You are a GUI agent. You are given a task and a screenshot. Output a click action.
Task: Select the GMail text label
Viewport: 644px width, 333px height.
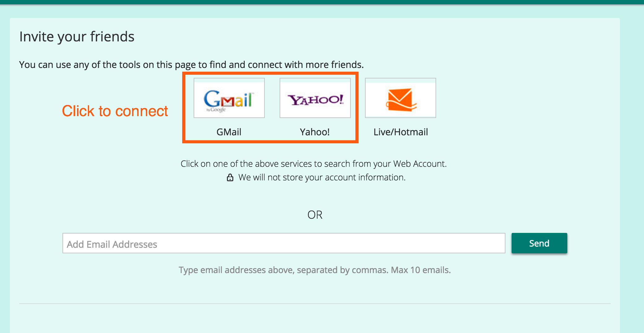(229, 132)
